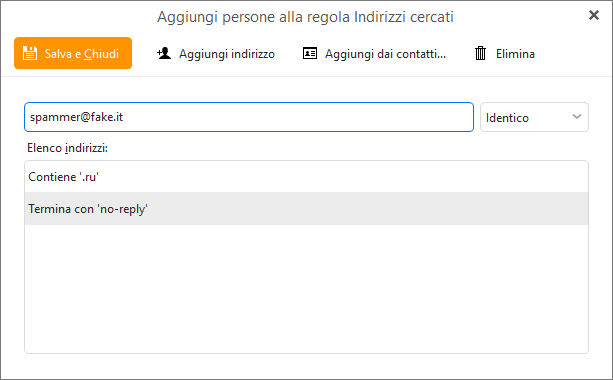Click the word Chiudi on the orange button
This screenshot has width=613, height=380.
click(101, 54)
